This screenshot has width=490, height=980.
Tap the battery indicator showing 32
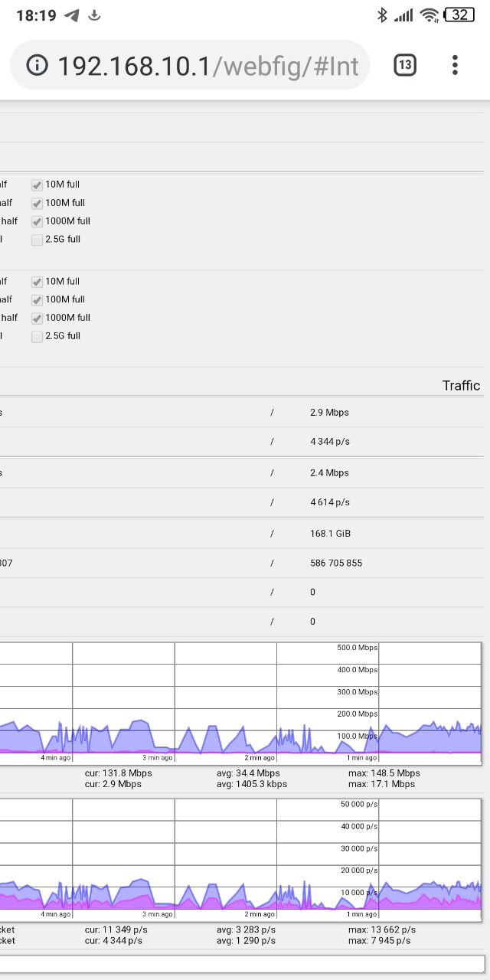tap(459, 15)
